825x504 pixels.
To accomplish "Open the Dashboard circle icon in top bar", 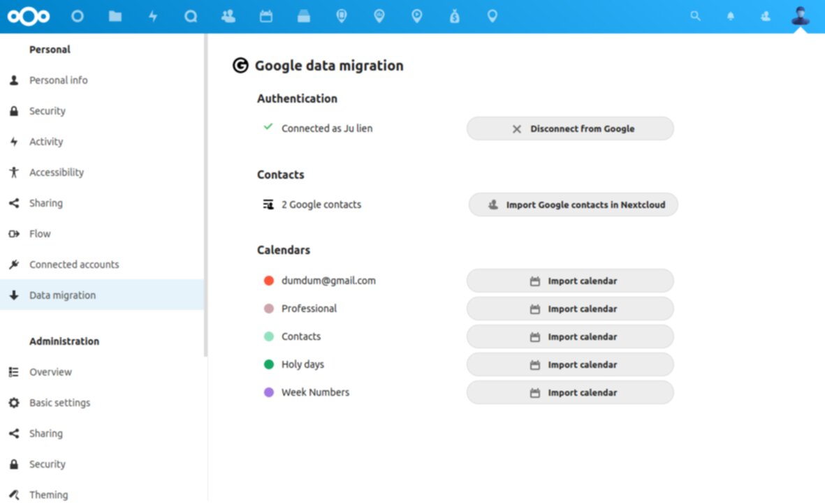I will (78, 16).
